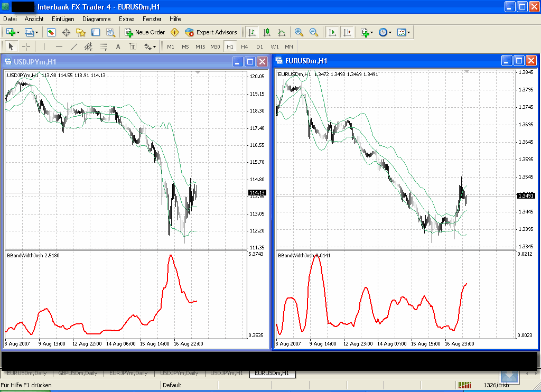The width and height of the screenshot is (541, 392).
Task: Select the Crosshair cursor tool
Action: tap(26, 46)
